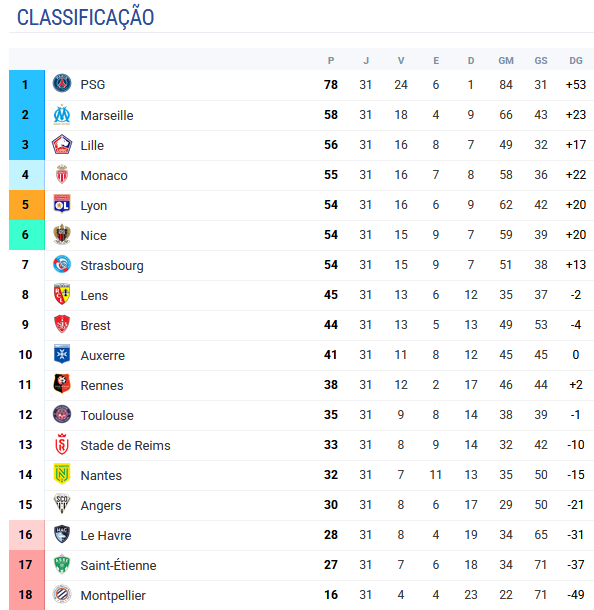Image resolution: width=594 pixels, height=610 pixels.
Task: Open the Rennes team link
Action: [102, 385]
